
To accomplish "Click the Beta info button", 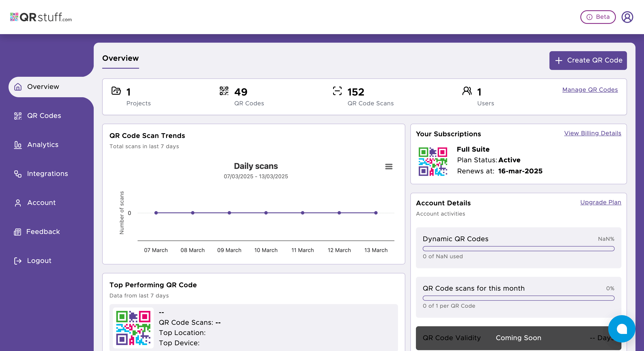I will point(598,17).
